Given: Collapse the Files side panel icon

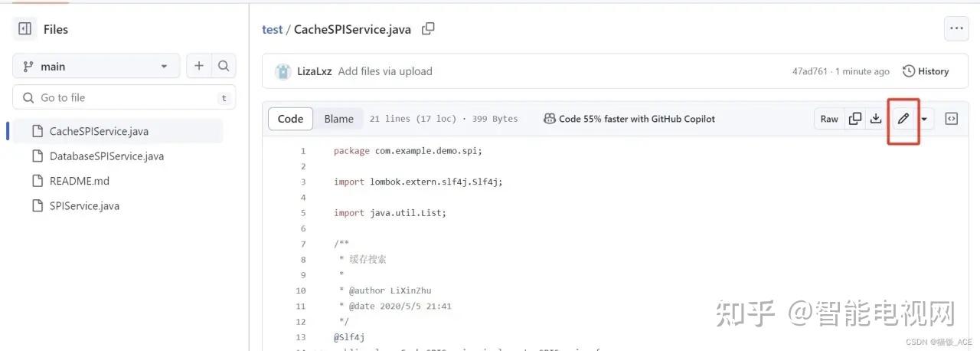Looking at the screenshot, I should [x=25, y=29].
